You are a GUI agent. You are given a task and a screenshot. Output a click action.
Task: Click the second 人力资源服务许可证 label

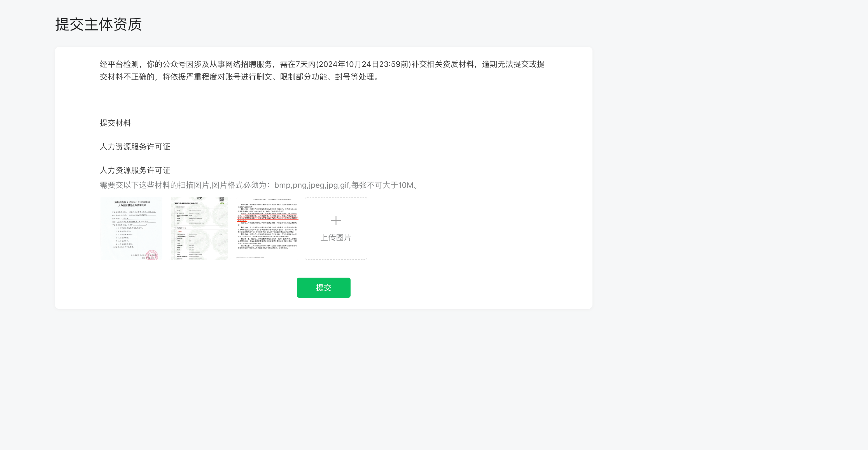coord(135,170)
